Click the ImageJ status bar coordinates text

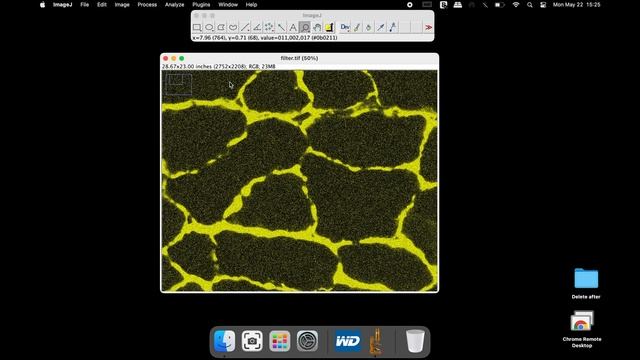click(265, 38)
